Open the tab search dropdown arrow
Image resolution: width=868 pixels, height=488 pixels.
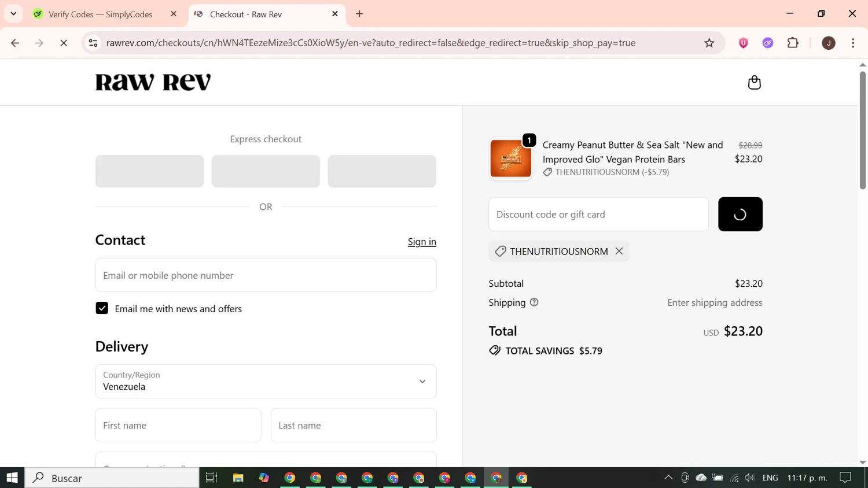coord(13,13)
